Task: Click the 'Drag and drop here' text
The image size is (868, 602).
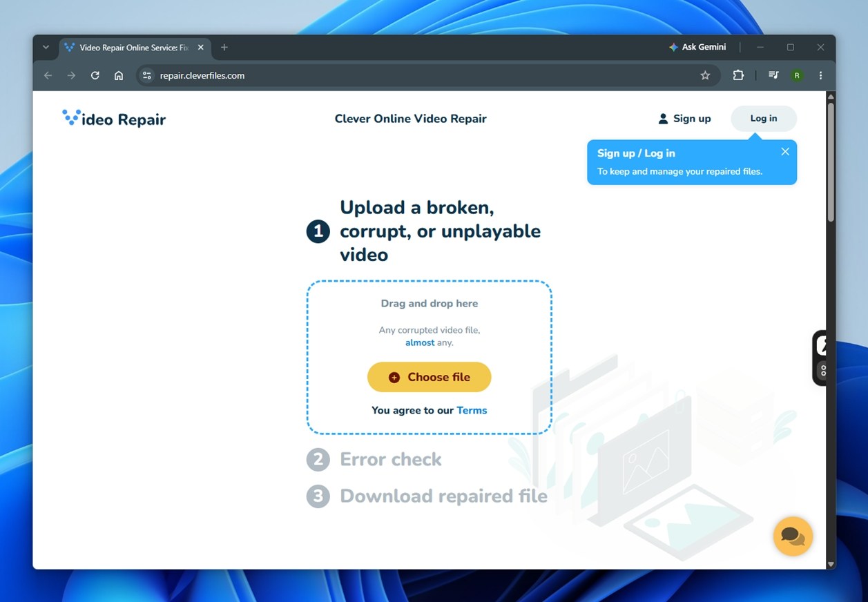Action: pos(430,303)
